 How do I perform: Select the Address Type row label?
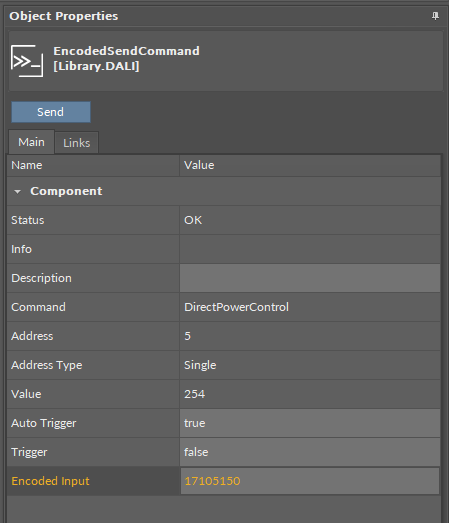[x=47, y=365]
